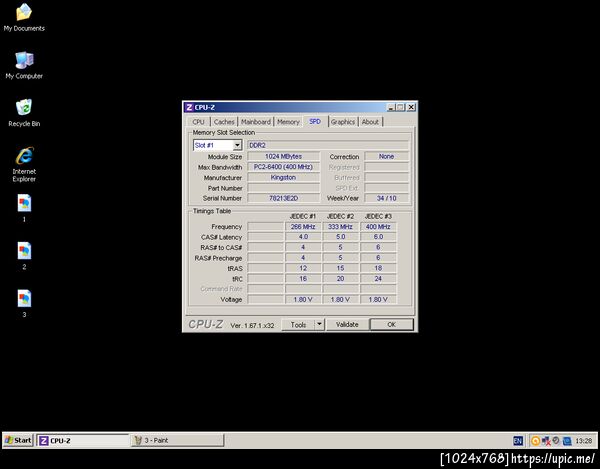
Task: Click JEDEC #3 frequency 400 MHz
Action: pos(378,227)
